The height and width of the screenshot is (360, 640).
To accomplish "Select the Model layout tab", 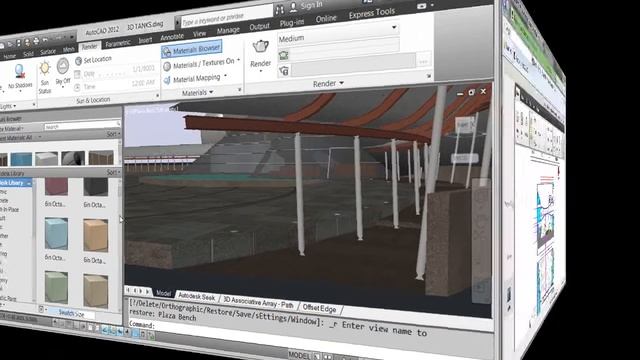I will [163, 293].
